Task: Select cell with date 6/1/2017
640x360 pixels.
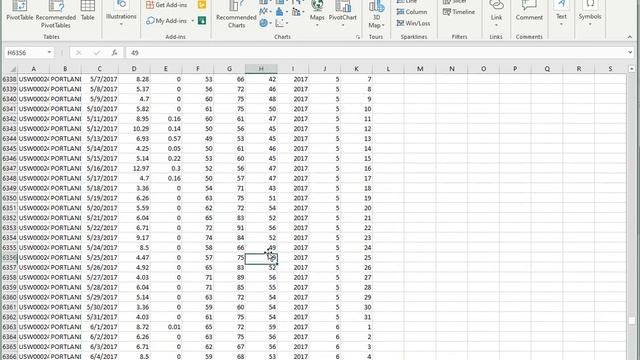Action: click(x=100, y=327)
